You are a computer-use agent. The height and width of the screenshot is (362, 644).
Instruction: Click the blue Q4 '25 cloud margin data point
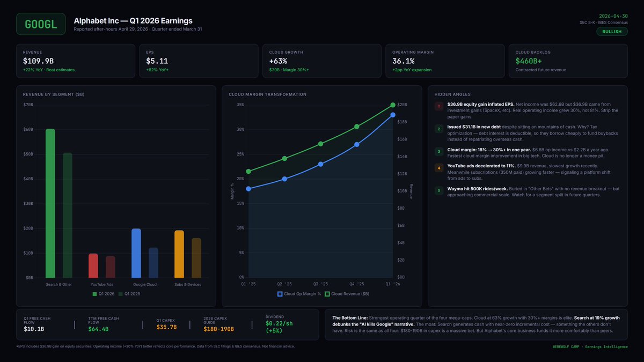coord(357,144)
